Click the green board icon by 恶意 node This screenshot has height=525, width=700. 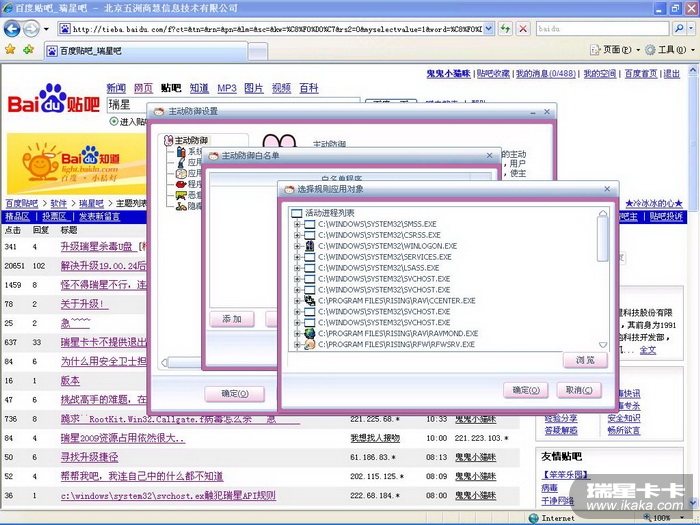(x=181, y=195)
